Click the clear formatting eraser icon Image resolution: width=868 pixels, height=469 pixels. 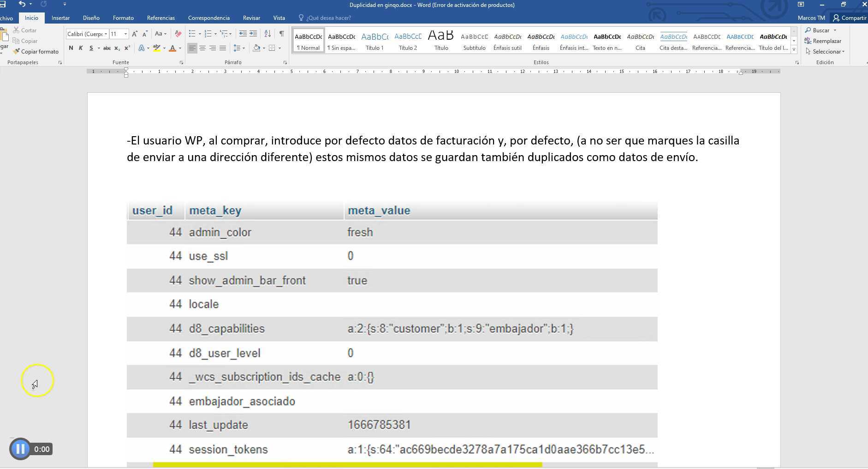pyautogui.click(x=178, y=34)
